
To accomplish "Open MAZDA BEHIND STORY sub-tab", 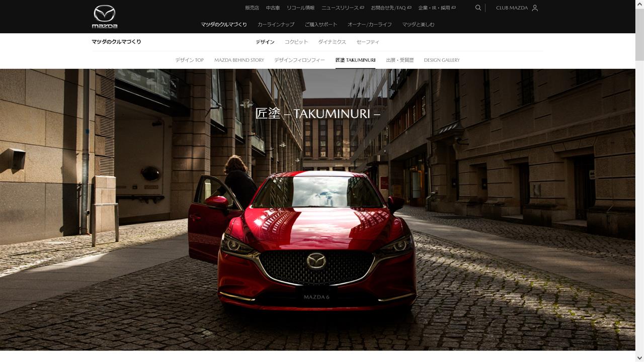I will (x=239, y=60).
